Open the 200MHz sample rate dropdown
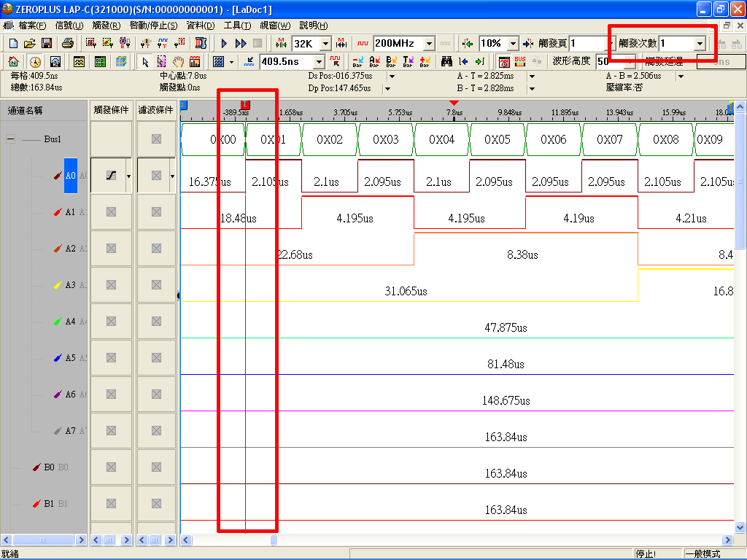 pyautogui.click(x=429, y=44)
